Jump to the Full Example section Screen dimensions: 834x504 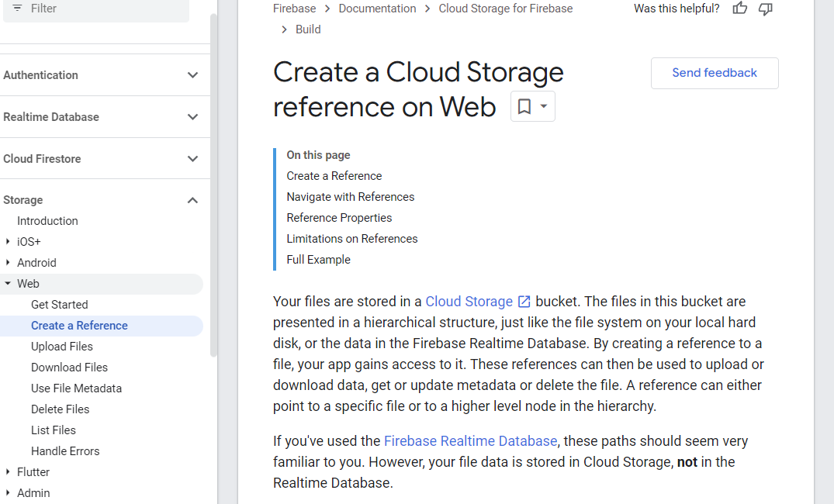(318, 260)
